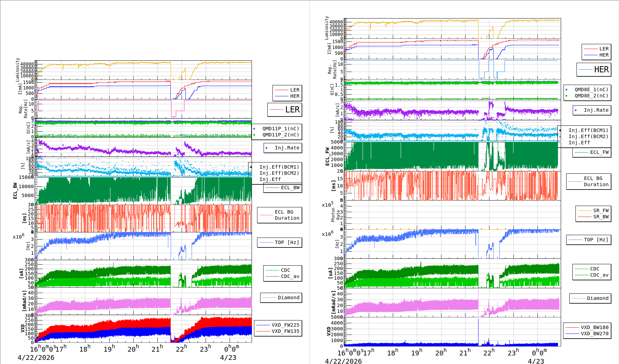
Task: Select left TOP [Hz] legend
Action: (280, 242)
